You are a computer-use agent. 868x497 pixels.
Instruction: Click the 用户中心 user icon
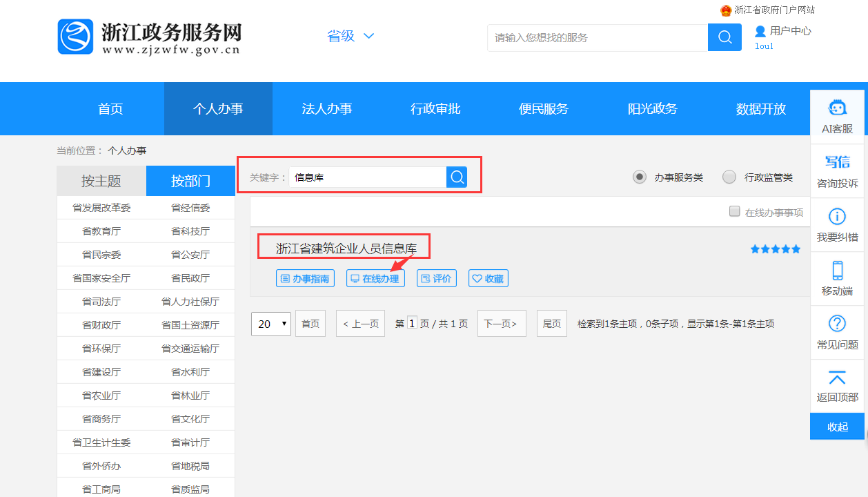pos(760,31)
